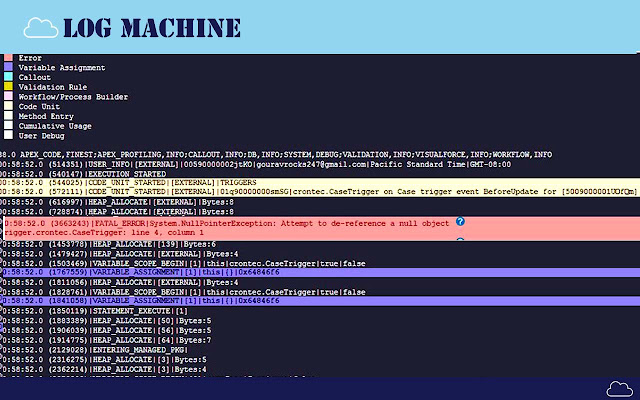Select HEAP_ALLOCATE [64] Bytes:7 line
Viewport: 640px width, 400px height.
[107, 340]
